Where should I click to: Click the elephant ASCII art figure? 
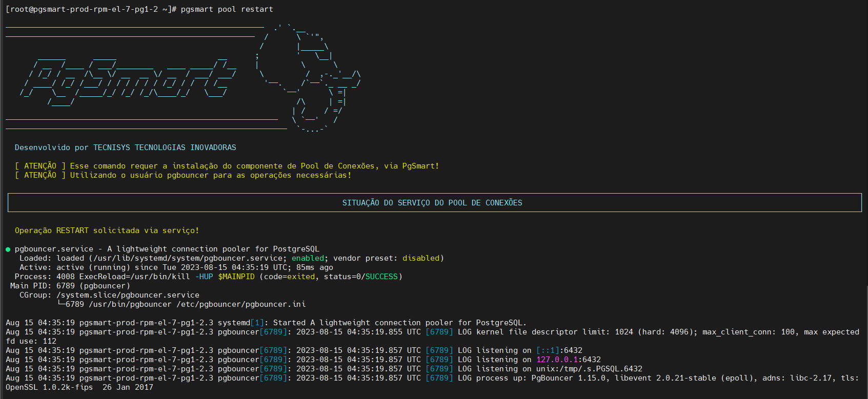click(x=309, y=78)
